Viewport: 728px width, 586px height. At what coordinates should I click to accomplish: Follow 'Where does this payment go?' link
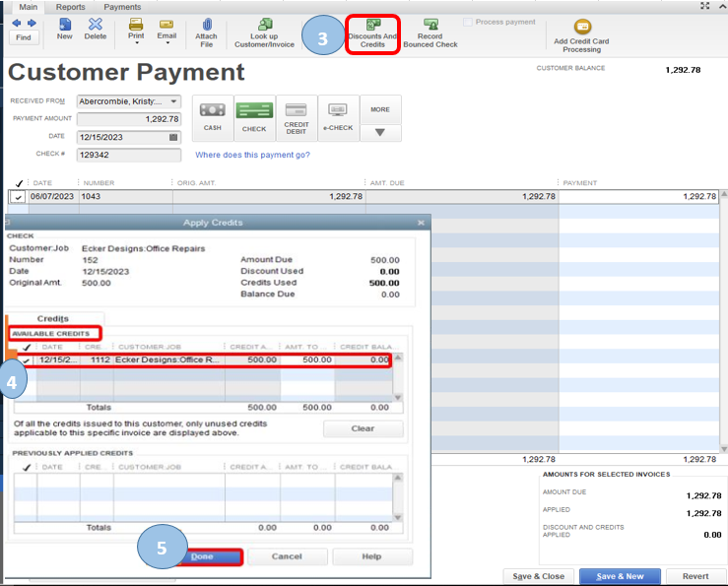(x=252, y=156)
